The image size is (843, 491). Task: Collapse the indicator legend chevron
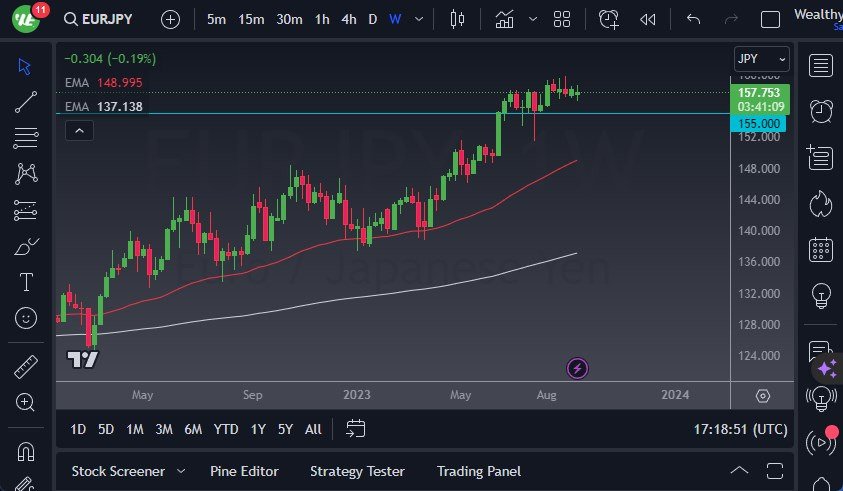tap(80, 130)
